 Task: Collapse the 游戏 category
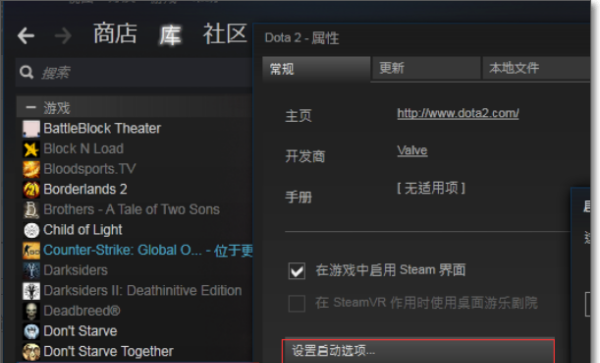(x=31, y=107)
